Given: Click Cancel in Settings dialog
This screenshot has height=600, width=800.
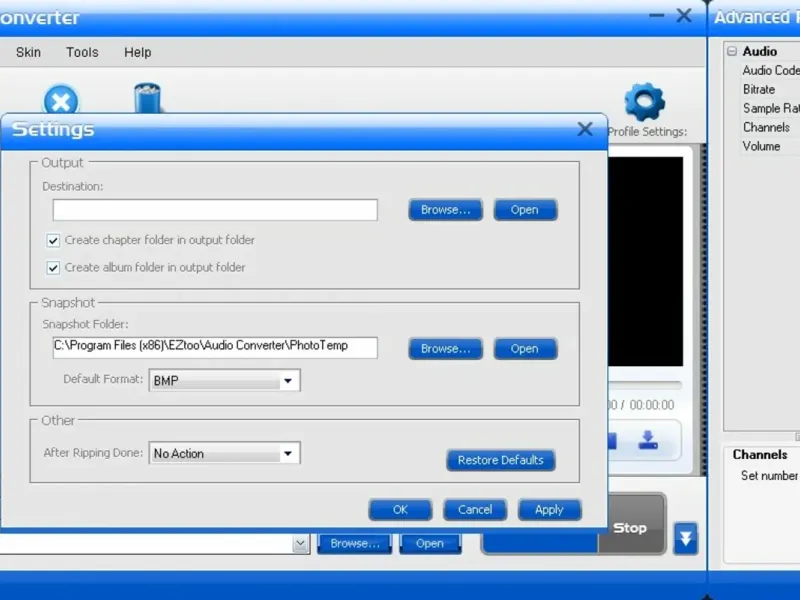Looking at the screenshot, I should (475, 510).
